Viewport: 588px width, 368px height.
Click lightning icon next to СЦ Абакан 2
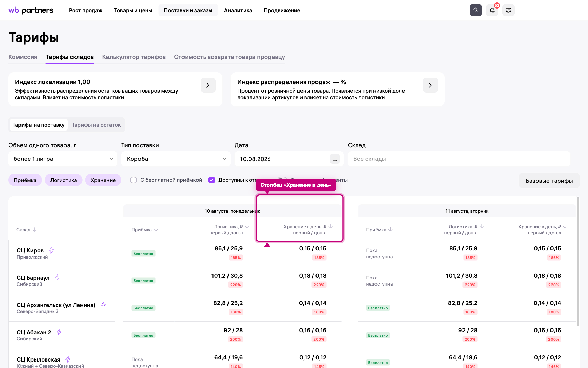point(59,332)
